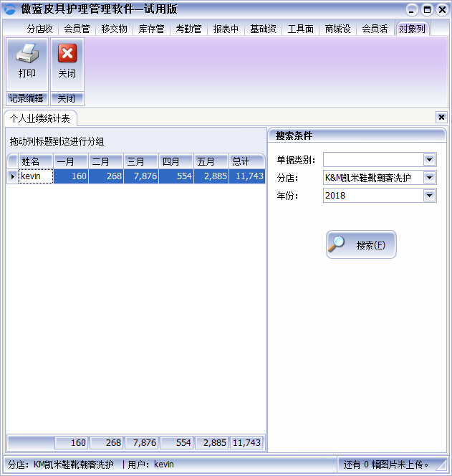
Task: Click the 单据类别 input field
Action: (x=372, y=159)
